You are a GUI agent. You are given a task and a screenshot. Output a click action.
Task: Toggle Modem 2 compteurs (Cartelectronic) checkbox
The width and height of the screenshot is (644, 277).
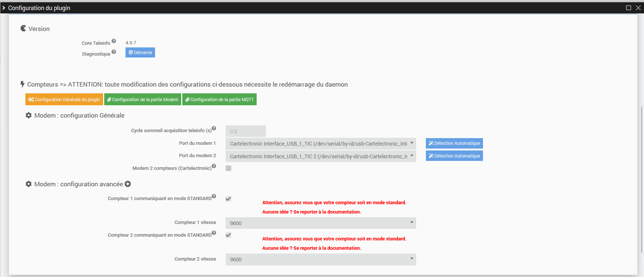coord(229,168)
